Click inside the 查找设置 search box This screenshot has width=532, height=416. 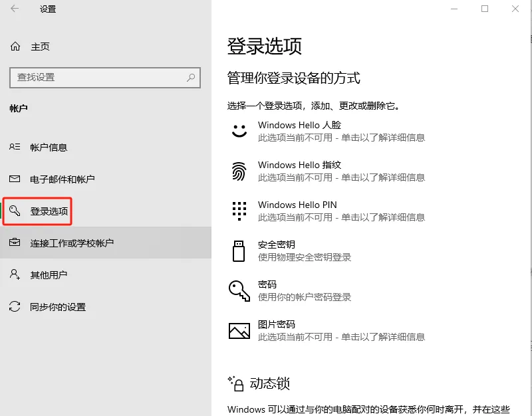tap(100, 78)
